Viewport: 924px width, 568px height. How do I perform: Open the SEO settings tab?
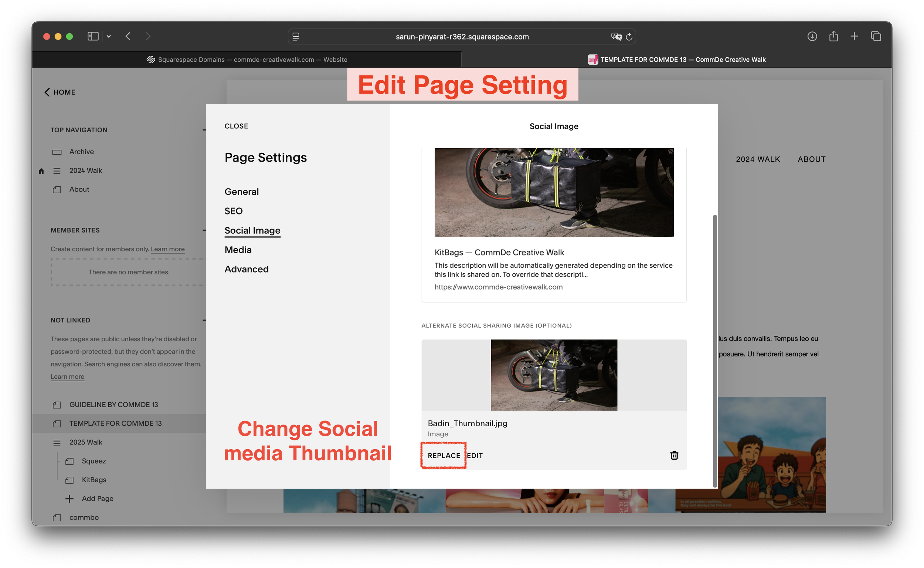[x=233, y=211]
